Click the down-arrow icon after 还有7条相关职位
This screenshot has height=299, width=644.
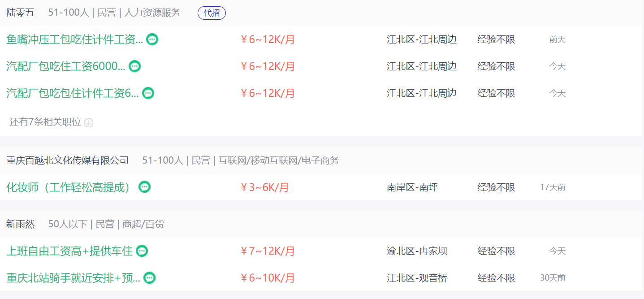pos(89,122)
